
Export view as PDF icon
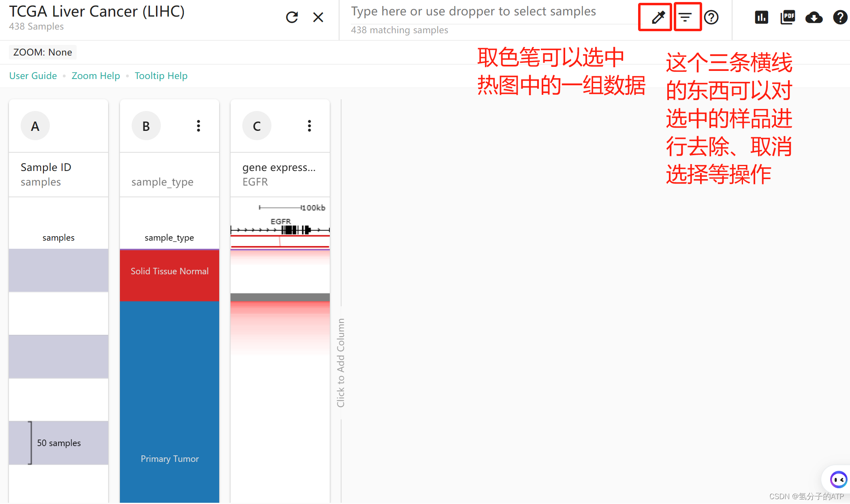click(x=787, y=17)
